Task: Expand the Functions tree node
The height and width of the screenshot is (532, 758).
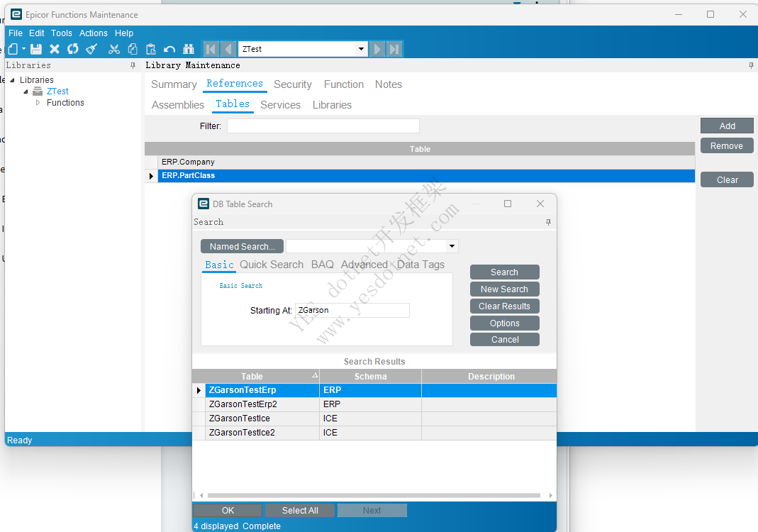Action: [38, 103]
